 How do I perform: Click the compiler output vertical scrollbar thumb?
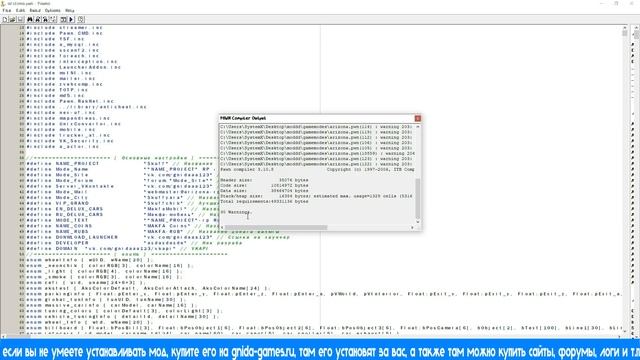point(418,198)
